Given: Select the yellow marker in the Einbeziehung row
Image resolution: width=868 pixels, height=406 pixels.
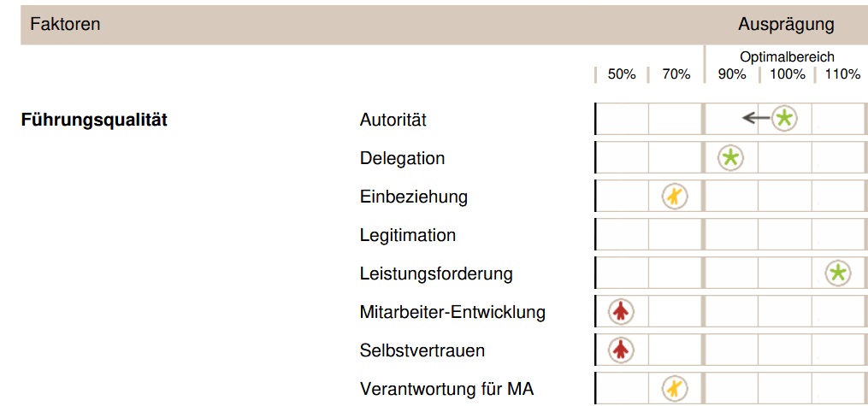Looking at the screenshot, I should (x=675, y=197).
